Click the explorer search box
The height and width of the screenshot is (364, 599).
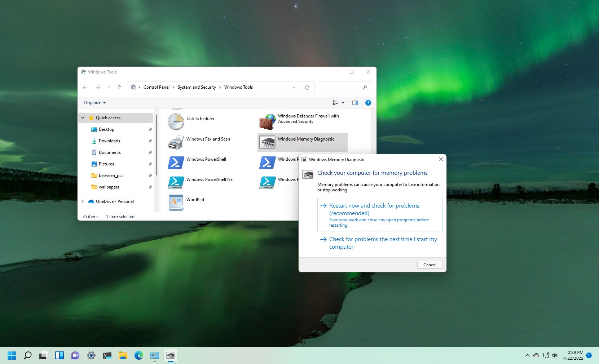tap(345, 87)
